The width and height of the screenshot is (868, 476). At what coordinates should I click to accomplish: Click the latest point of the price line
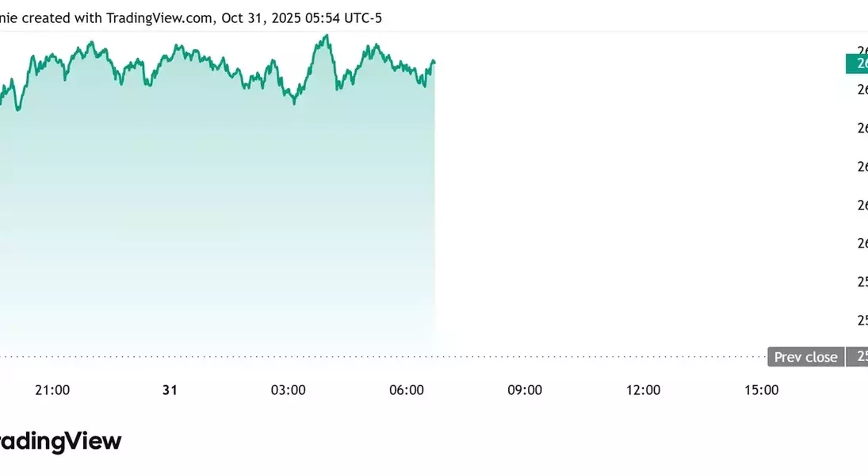(x=434, y=61)
